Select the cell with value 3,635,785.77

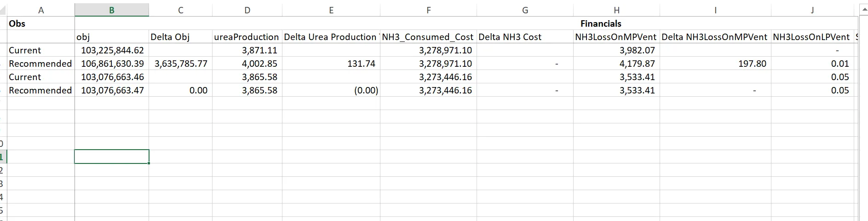point(180,64)
